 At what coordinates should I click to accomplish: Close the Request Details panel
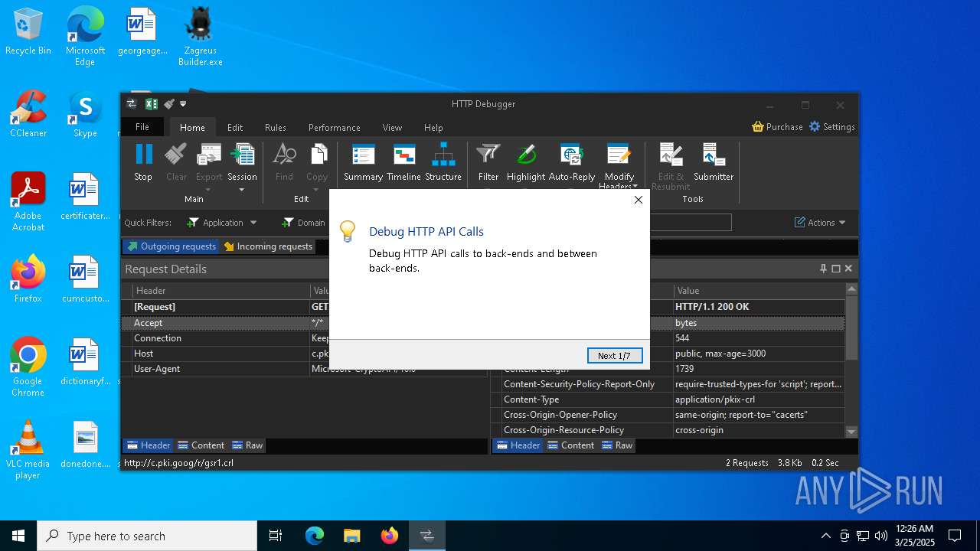point(848,269)
